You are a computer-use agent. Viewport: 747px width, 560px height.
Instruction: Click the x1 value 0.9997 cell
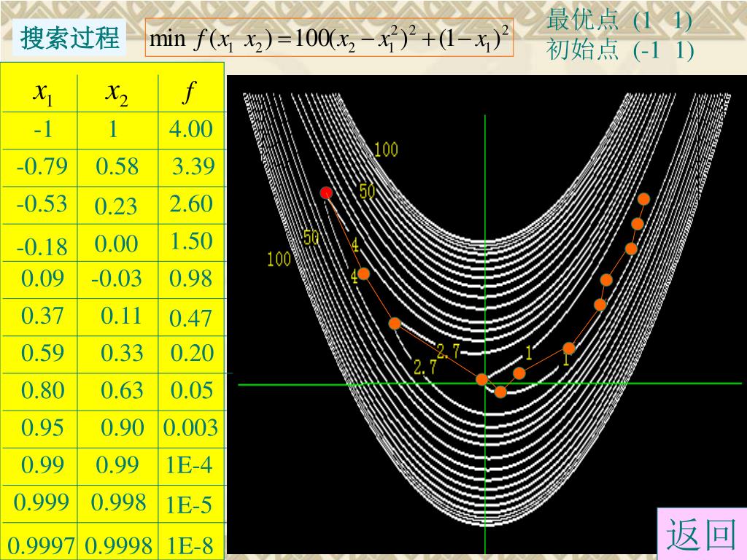coord(41,545)
